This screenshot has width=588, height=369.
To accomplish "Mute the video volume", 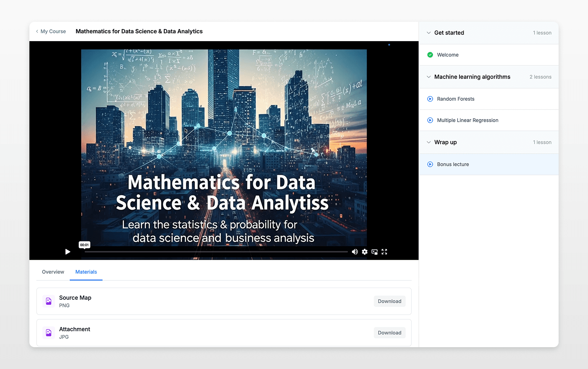I will (354, 252).
